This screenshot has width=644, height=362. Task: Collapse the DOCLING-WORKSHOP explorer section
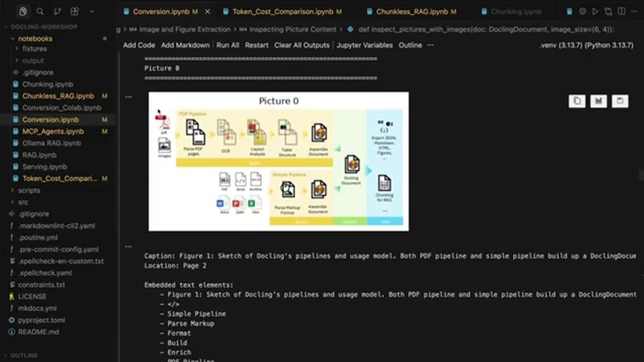tap(44, 27)
